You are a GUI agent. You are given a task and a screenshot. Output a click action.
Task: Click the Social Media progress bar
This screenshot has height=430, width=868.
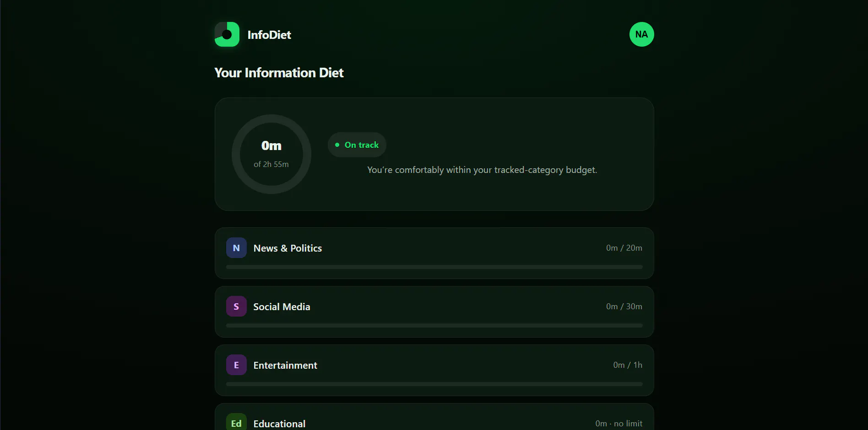click(434, 326)
